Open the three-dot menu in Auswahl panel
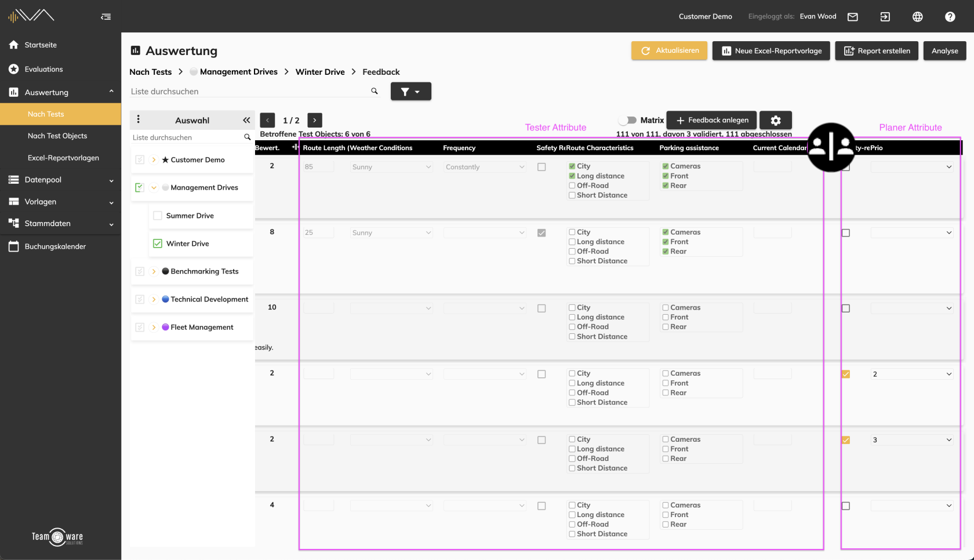Image resolution: width=974 pixels, height=560 pixels. pos(138,119)
